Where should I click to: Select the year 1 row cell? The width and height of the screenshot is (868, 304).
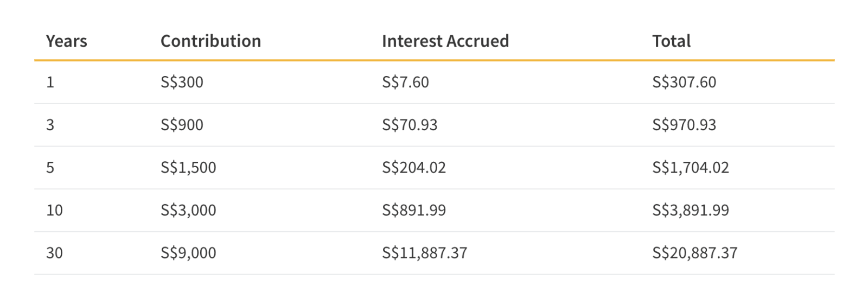point(50,82)
